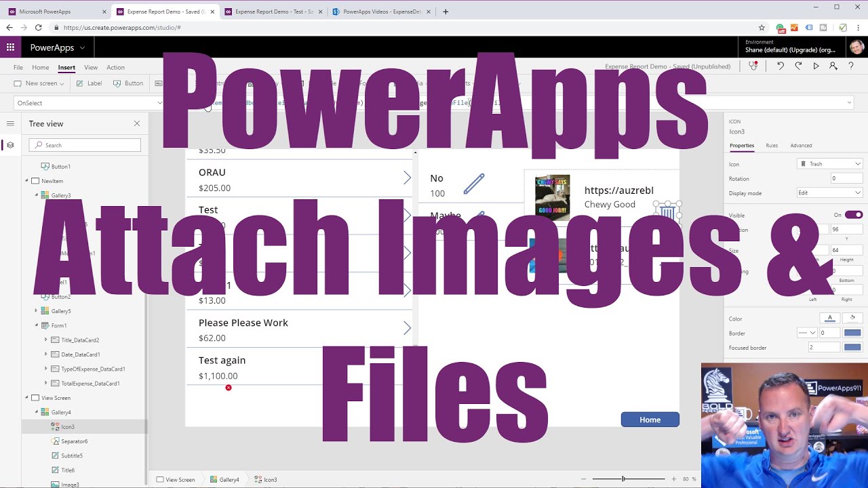868x488 pixels.
Task: Expand the formula bar chevron
Action: (849, 103)
